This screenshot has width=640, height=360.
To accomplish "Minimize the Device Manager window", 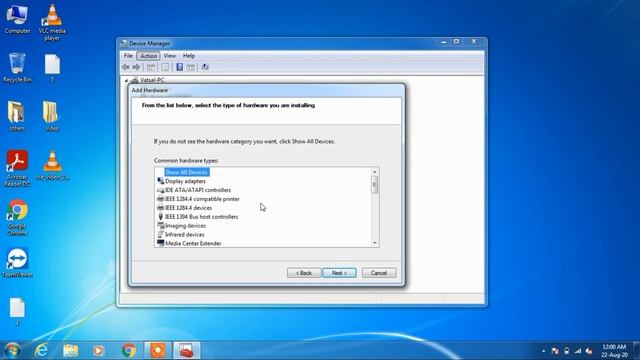I will (x=443, y=42).
